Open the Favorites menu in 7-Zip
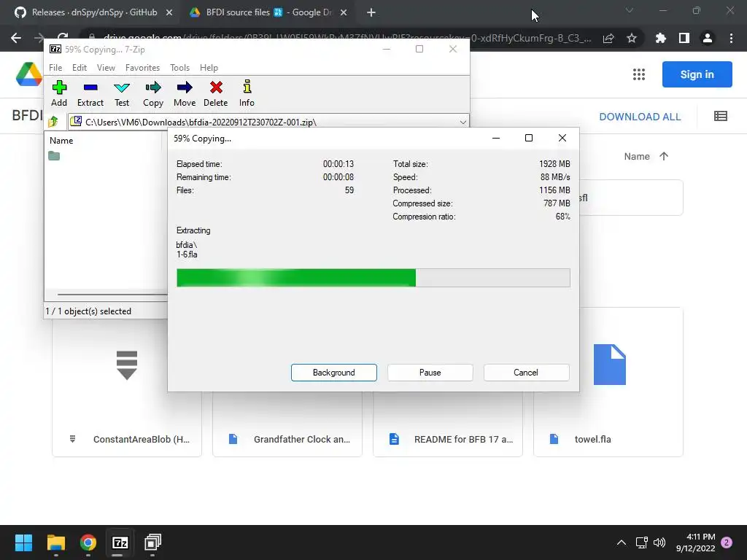747x560 pixels. 142,68
